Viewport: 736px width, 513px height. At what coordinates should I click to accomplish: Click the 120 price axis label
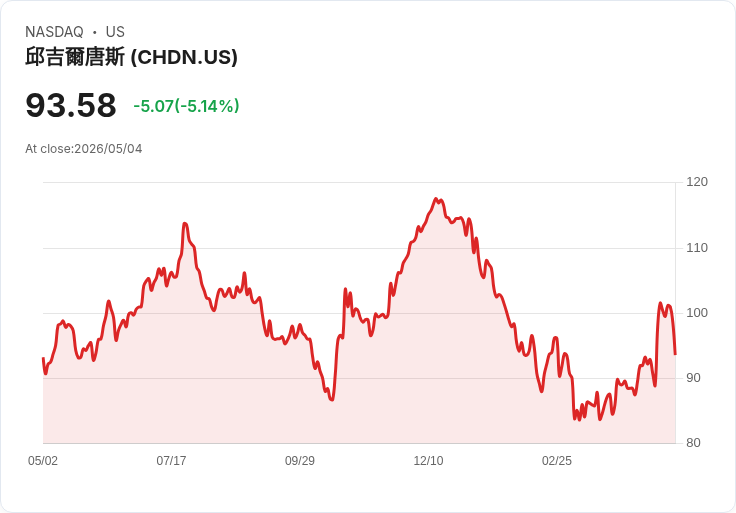tap(697, 182)
